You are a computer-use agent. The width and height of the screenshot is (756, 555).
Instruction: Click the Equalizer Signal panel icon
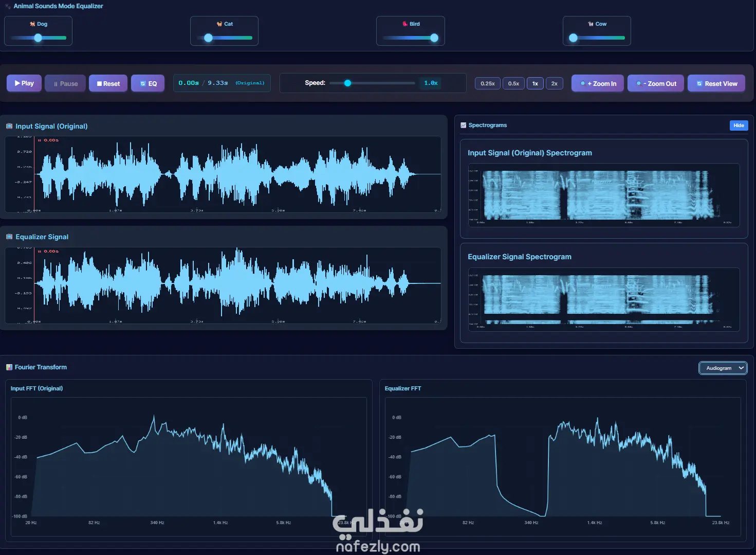pyautogui.click(x=9, y=237)
